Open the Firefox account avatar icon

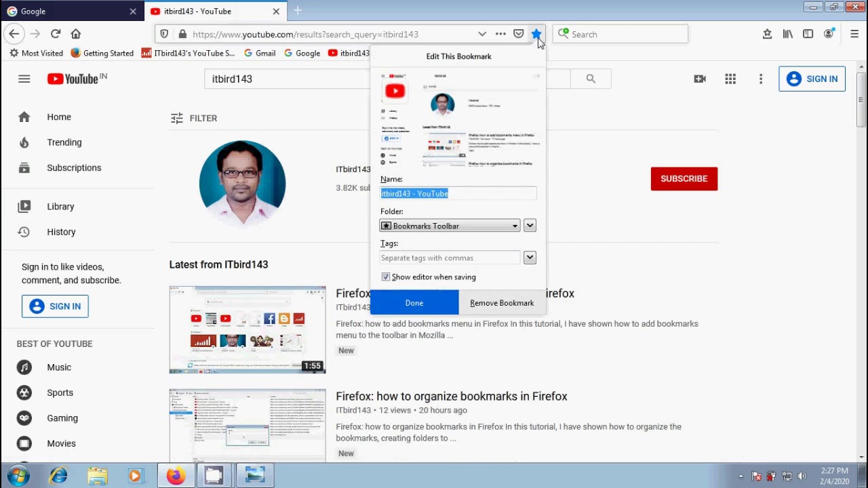tap(829, 34)
